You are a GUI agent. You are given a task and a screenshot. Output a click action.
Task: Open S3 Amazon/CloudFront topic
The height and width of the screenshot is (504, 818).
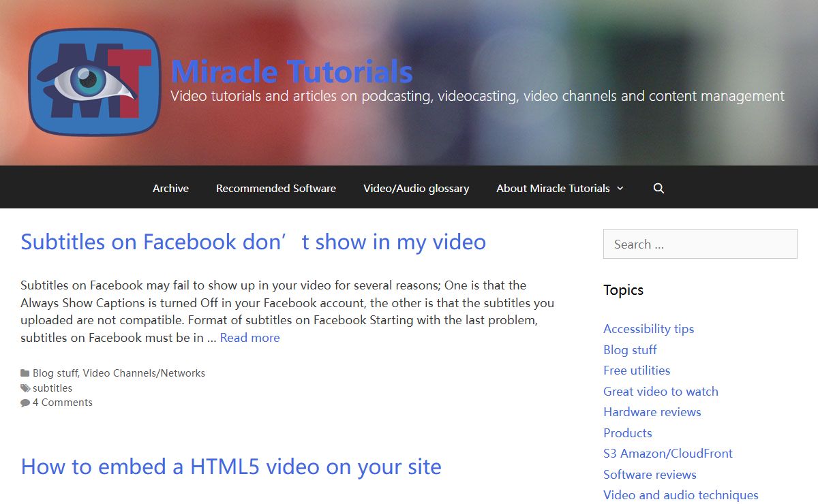(668, 454)
